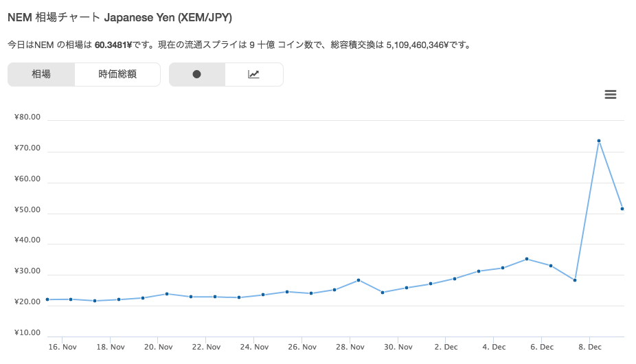The height and width of the screenshot is (364, 636).
Task: Click the 2. Dec axis label
Action: pos(446,347)
